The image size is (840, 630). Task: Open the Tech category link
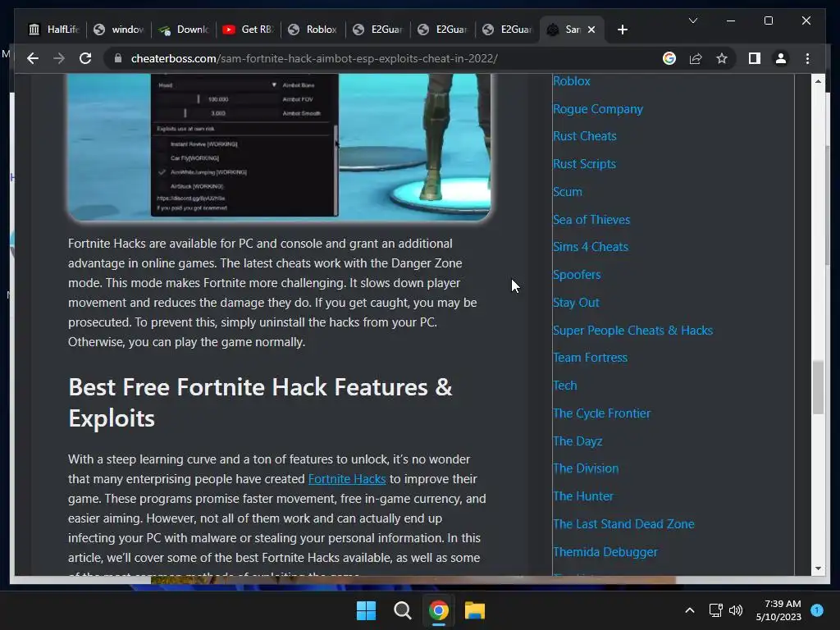564,386
